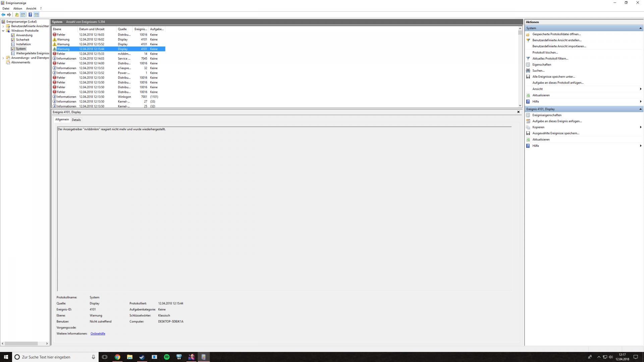Click the blue help question mark toolbar icon

30,15
